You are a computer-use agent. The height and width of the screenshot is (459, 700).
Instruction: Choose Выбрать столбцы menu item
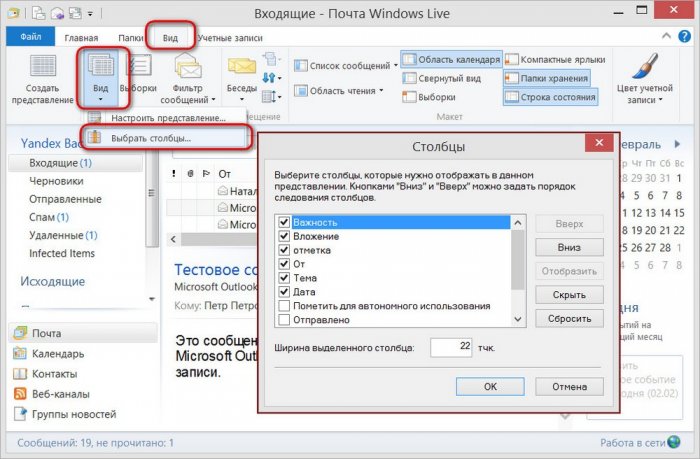tap(165, 138)
